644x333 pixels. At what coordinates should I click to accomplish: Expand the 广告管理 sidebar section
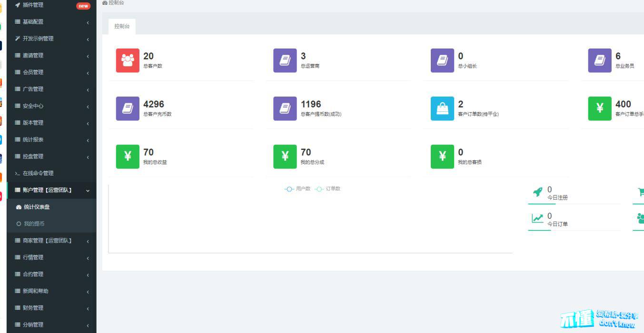(x=51, y=89)
